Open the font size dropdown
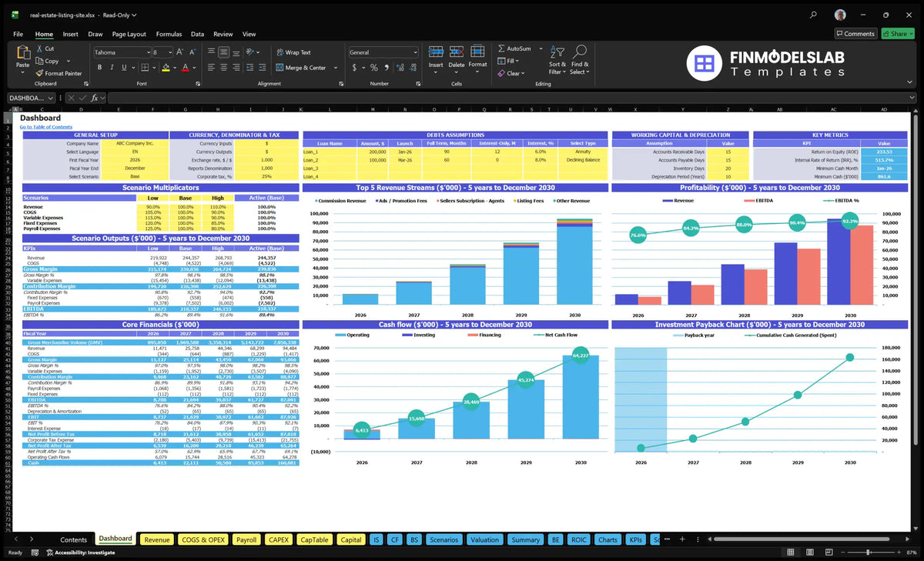Viewport: 924px width, 561px height. click(169, 52)
